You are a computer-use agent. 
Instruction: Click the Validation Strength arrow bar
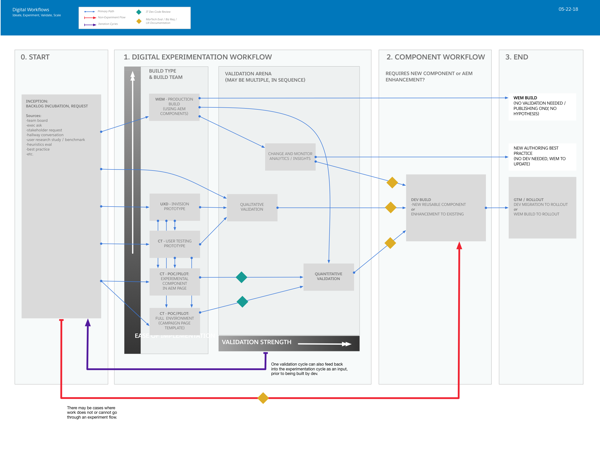(288, 343)
